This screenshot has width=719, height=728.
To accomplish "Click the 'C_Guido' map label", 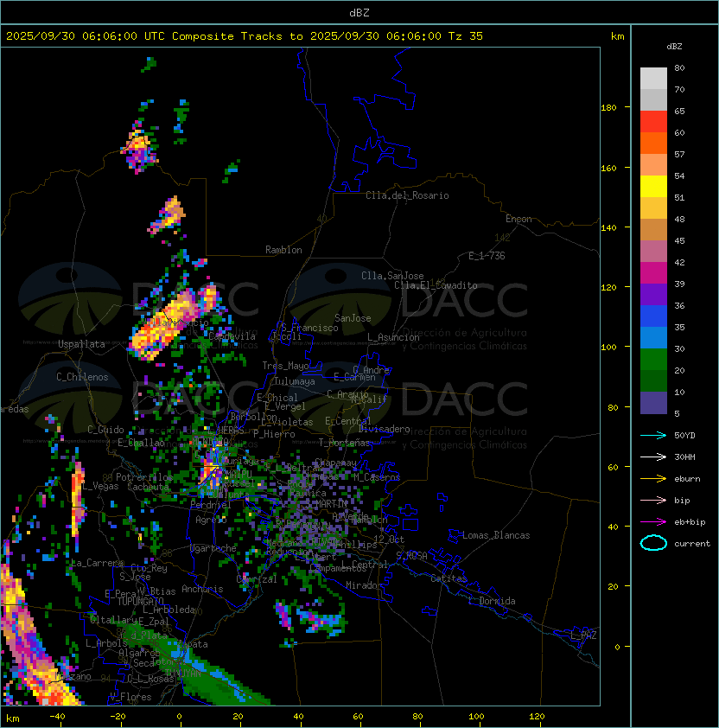I will coord(105,430).
